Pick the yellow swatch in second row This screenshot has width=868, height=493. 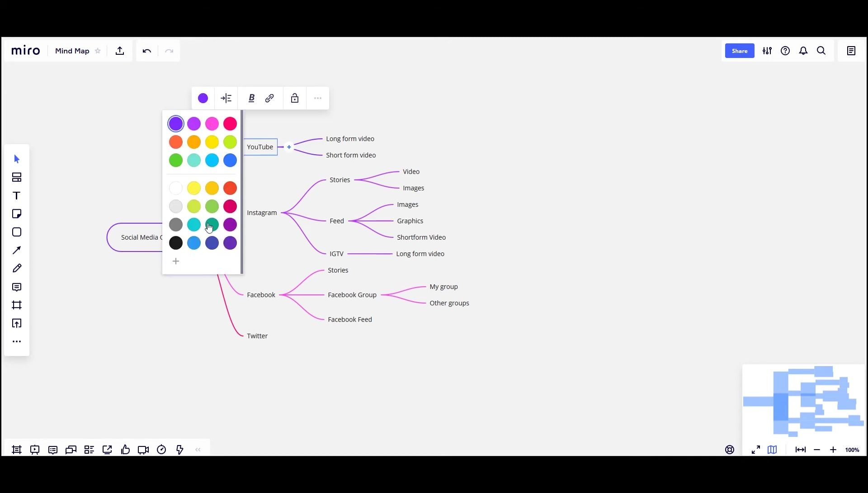tap(212, 142)
